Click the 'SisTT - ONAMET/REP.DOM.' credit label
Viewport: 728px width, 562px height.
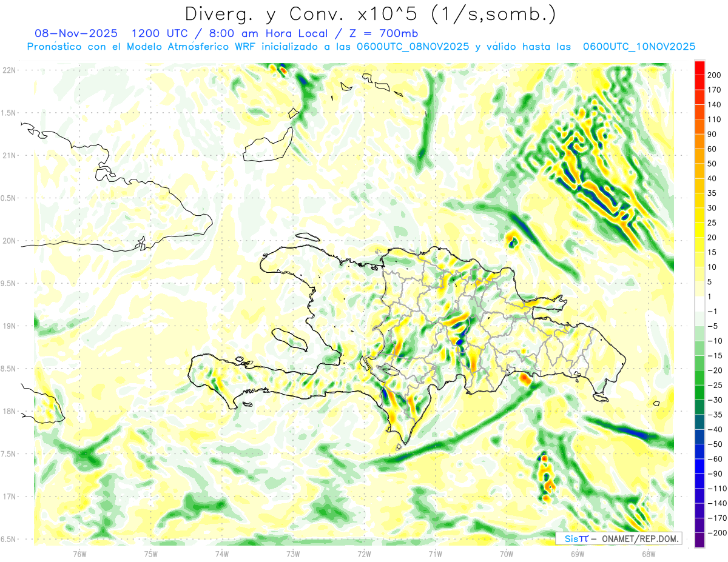tap(619, 538)
